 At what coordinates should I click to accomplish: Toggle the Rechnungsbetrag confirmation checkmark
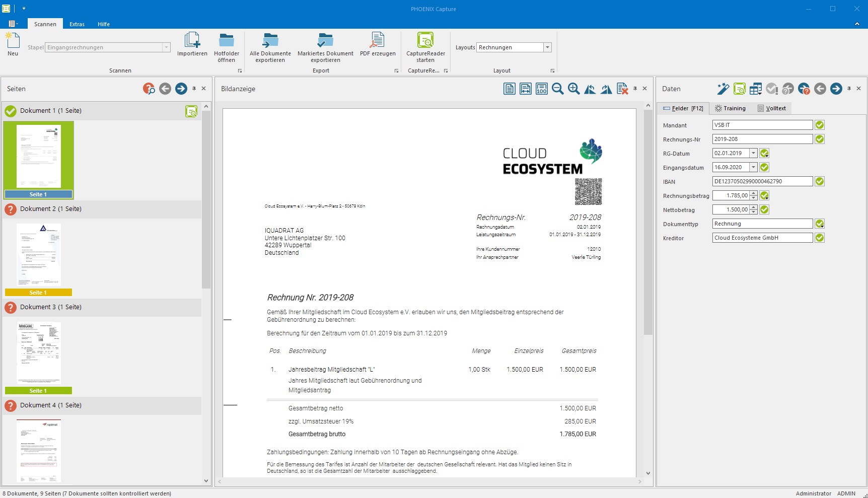(764, 195)
